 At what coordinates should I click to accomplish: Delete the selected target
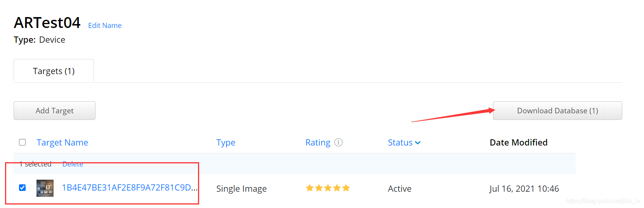tap(73, 164)
